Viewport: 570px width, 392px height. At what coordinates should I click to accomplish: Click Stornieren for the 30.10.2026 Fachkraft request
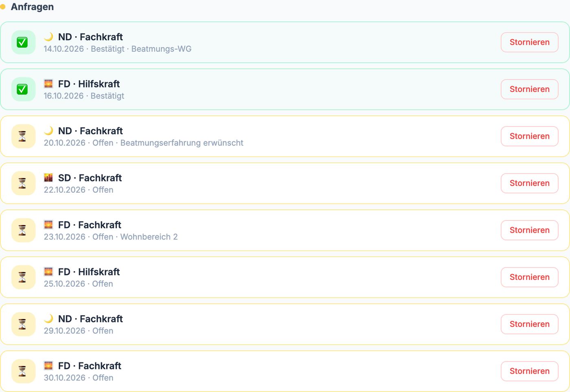point(529,371)
